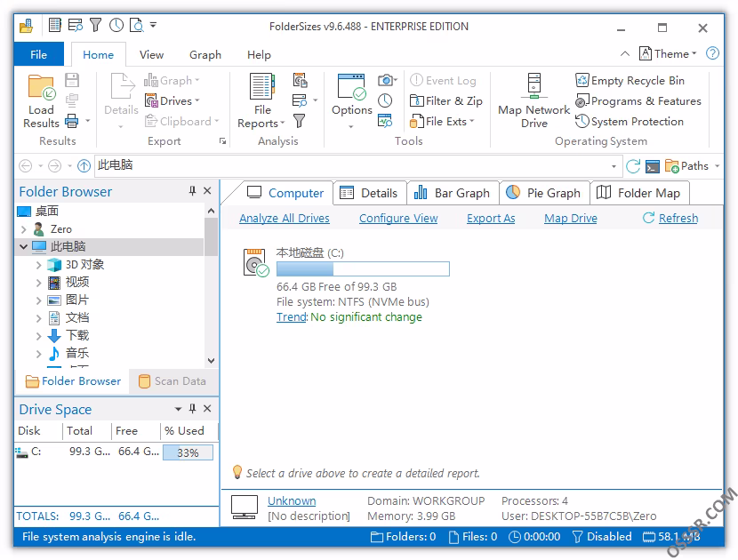This screenshot has height=560, width=738.
Task: Click the 33% used bar in Drive Space
Action: tap(188, 452)
